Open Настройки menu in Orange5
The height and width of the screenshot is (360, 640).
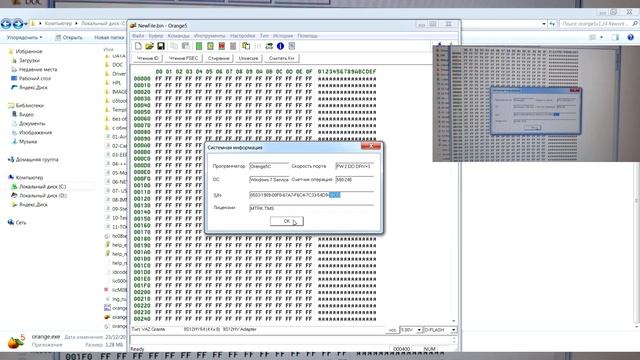(x=242, y=36)
